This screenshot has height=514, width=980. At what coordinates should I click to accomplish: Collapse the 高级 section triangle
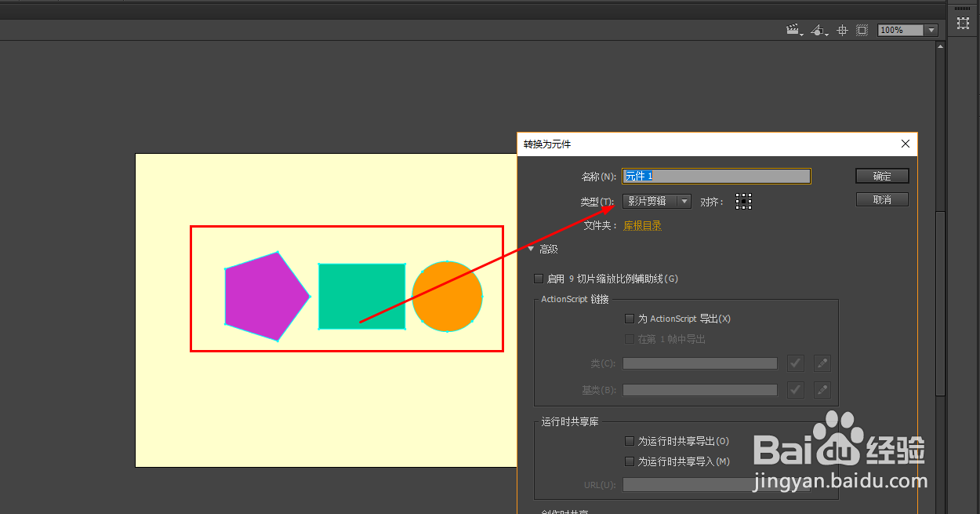(x=531, y=249)
